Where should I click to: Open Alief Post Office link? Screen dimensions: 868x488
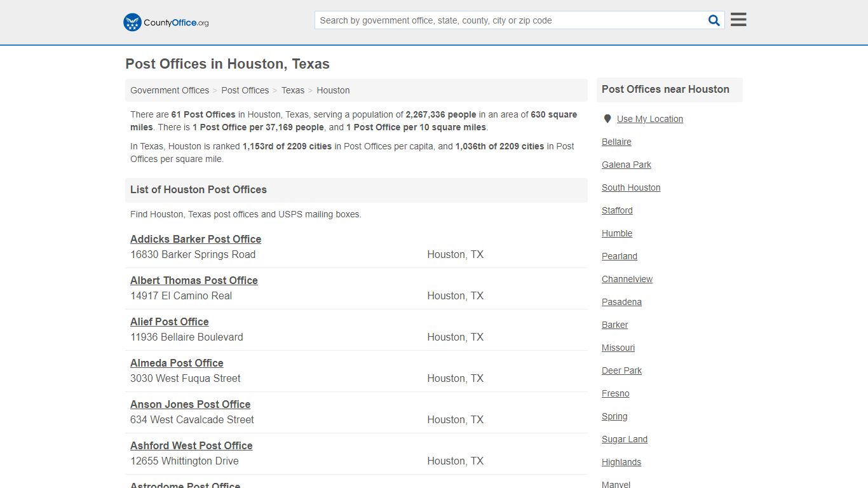tap(170, 322)
